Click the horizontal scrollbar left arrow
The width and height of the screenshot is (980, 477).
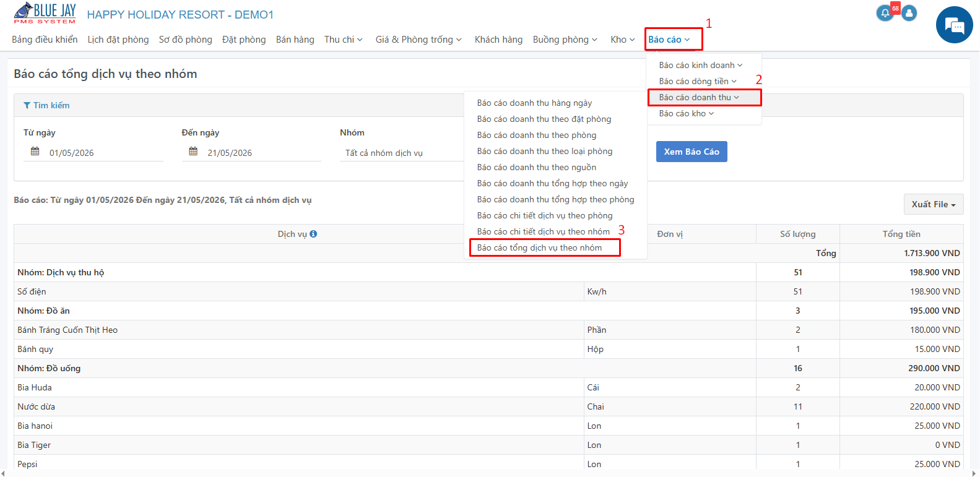click(x=3, y=473)
